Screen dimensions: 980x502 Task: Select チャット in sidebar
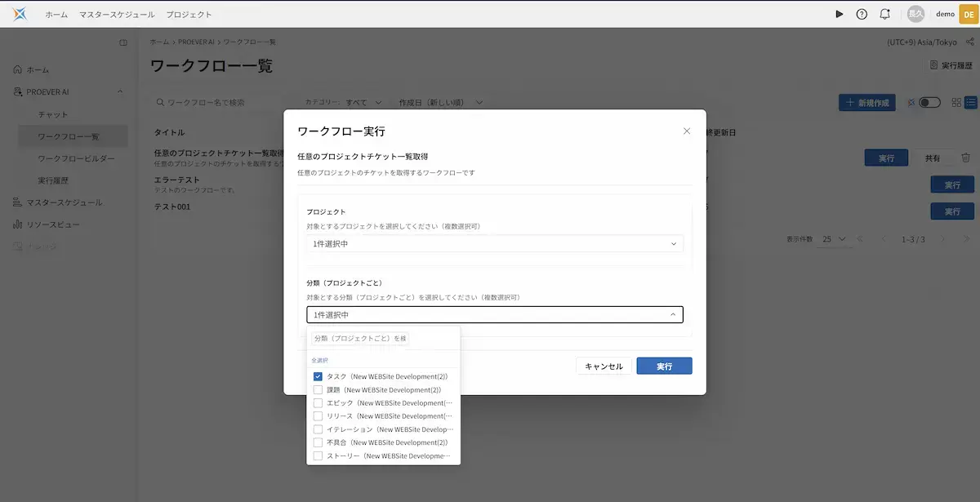point(53,114)
